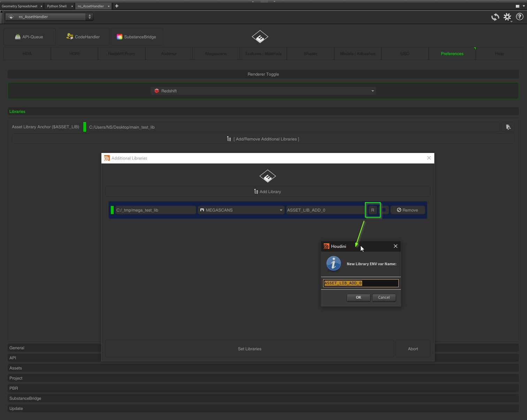The height and width of the screenshot is (420, 527).
Task: Launch the CodeHandler tool
Action: (83, 37)
